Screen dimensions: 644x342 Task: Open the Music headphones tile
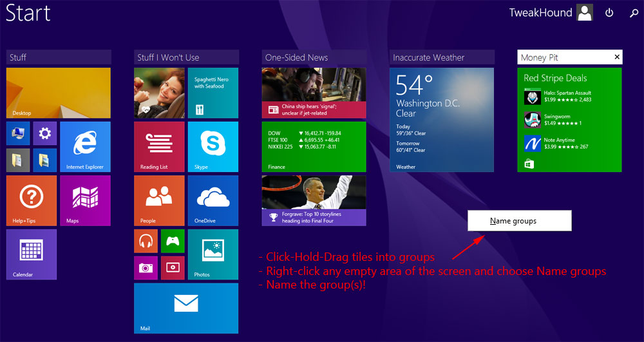[x=146, y=241]
